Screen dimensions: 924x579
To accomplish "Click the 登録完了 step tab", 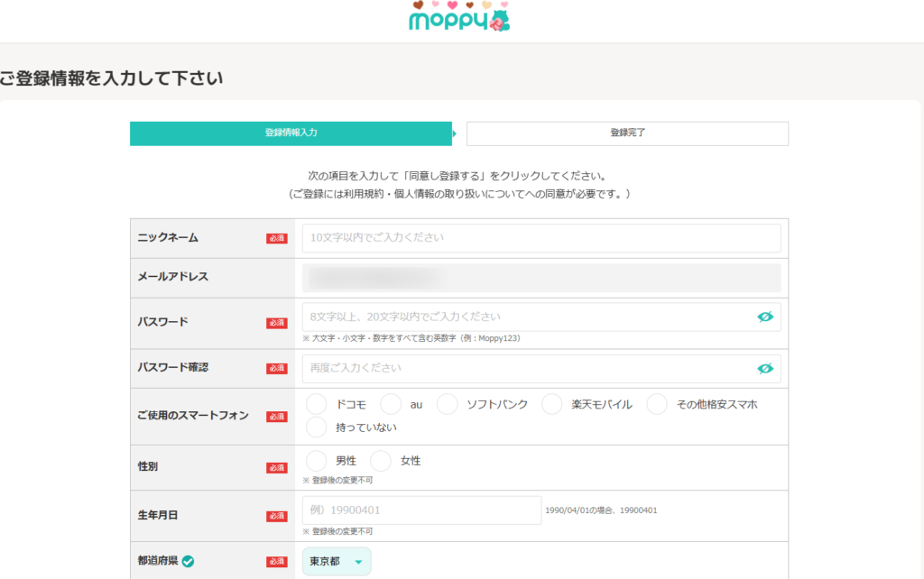I will tap(627, 133).
